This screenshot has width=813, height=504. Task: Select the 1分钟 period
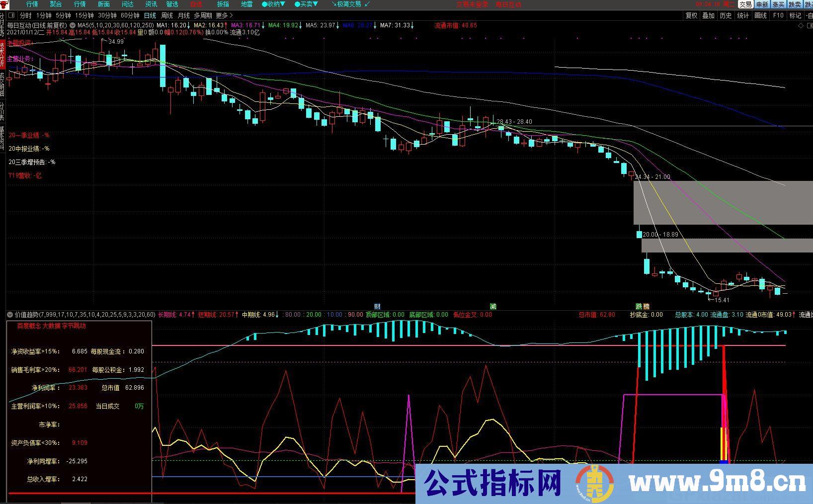pyautogui.click(x=44, y=15)
